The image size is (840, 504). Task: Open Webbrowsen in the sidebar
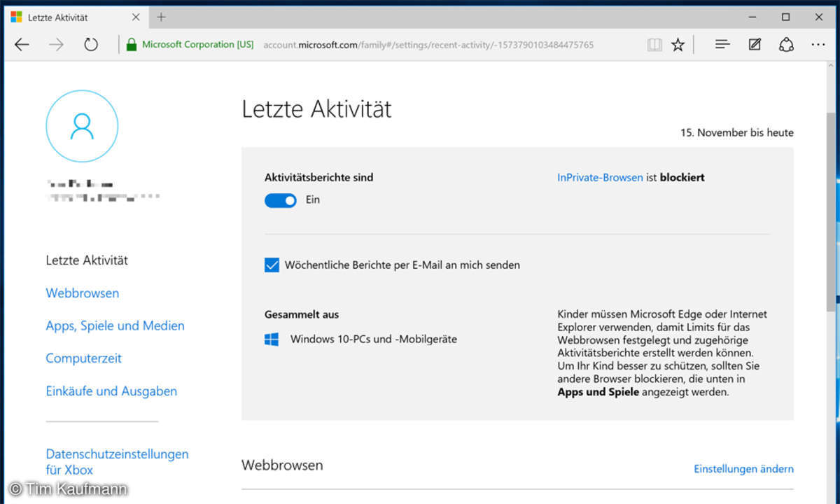tap(83, 293)
